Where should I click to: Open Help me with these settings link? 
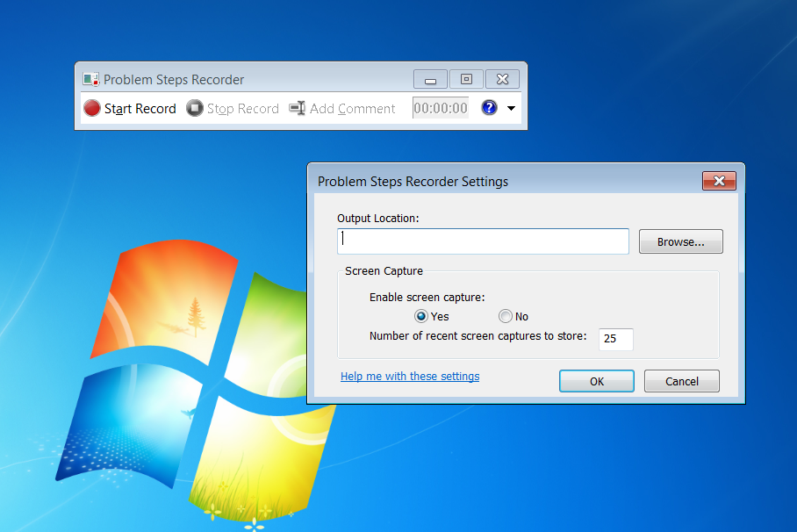(x=410, y=377)
